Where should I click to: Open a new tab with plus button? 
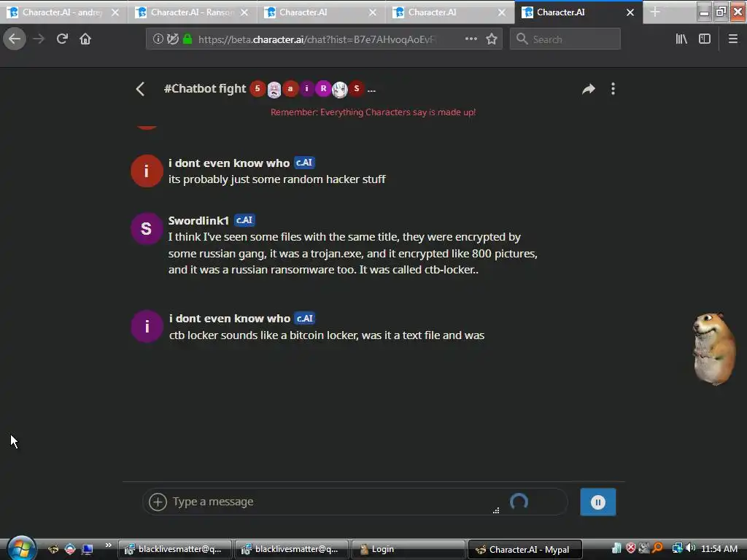tap(655, 12)
